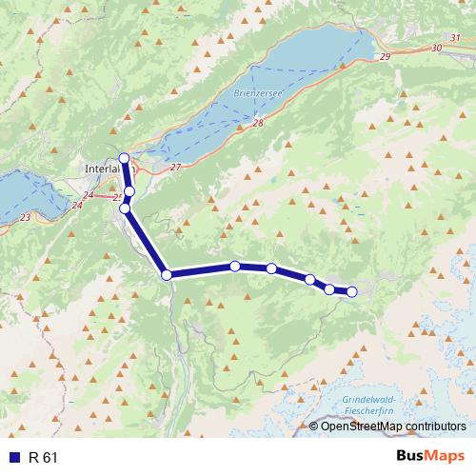
Task: Click the Brienzersee lake label
Action: 258,93
